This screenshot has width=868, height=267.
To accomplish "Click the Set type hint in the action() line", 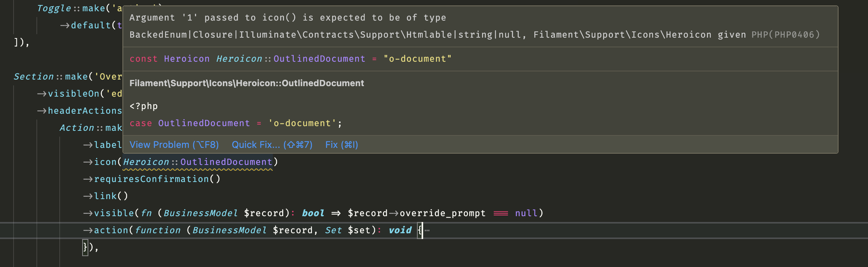I will (333, 231).
